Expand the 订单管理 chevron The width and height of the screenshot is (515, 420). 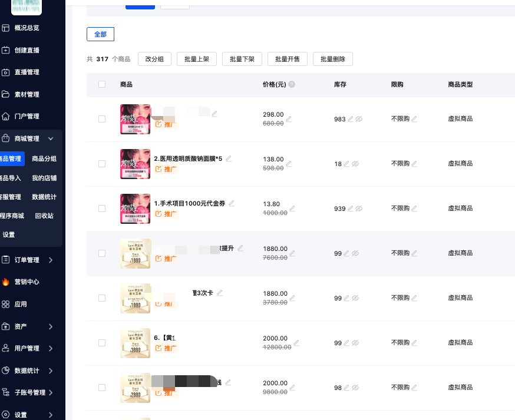51,260
